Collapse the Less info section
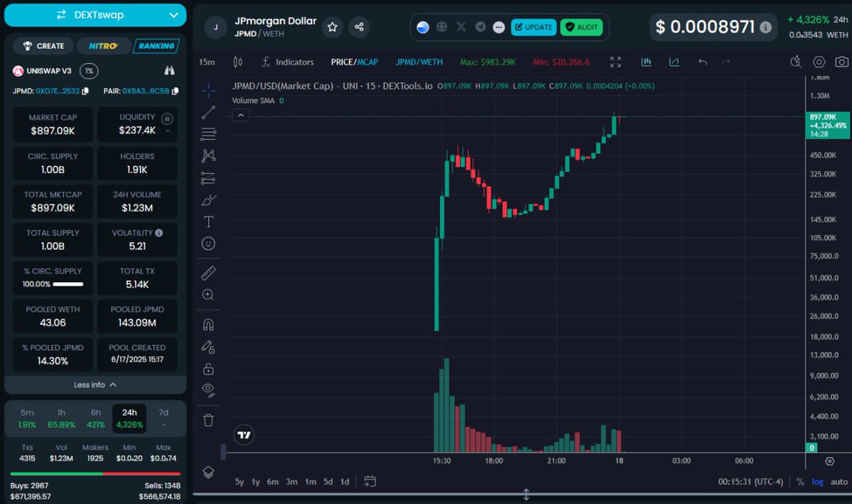The height and width of the screenshot is (504, 852). tap(94, 384)
